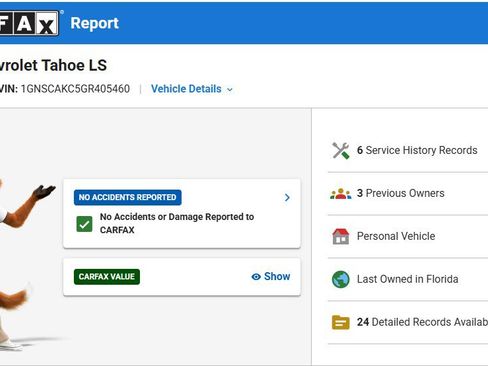The height and width of the screenshot is (366, 488).
Task: Click the wrench service history icon
Action: [341, 150]
